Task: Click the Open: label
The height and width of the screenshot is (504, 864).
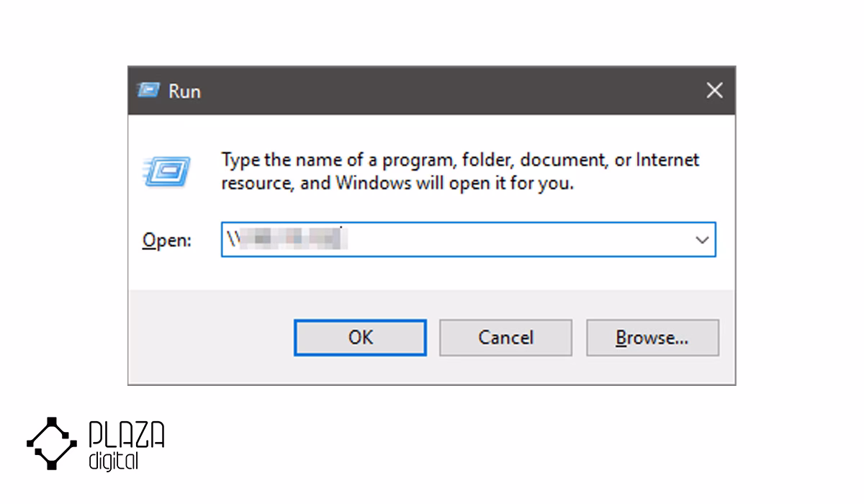Action: click(167, 240)
